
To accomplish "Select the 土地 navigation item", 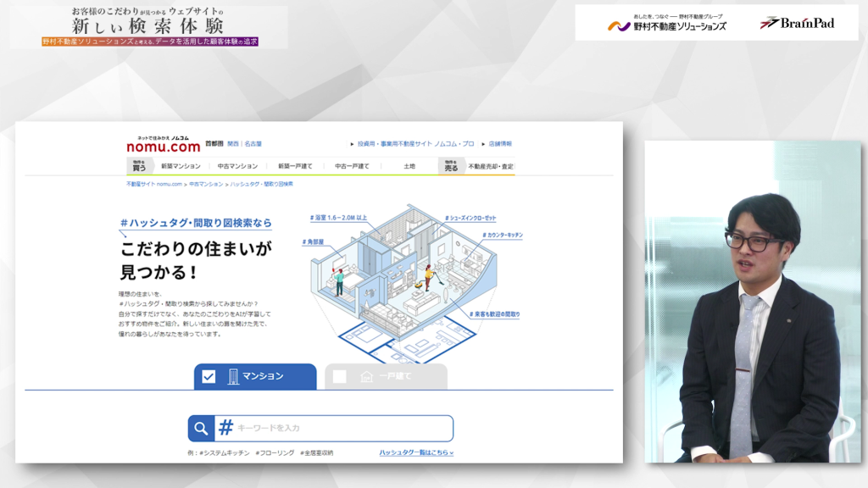I will pyautogui.click(x=409, y=167).
